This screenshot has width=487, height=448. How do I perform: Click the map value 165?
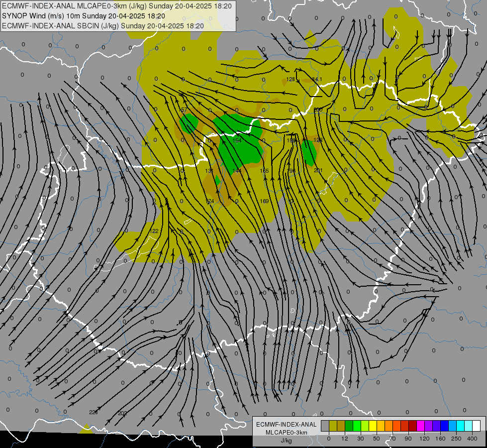264,171
